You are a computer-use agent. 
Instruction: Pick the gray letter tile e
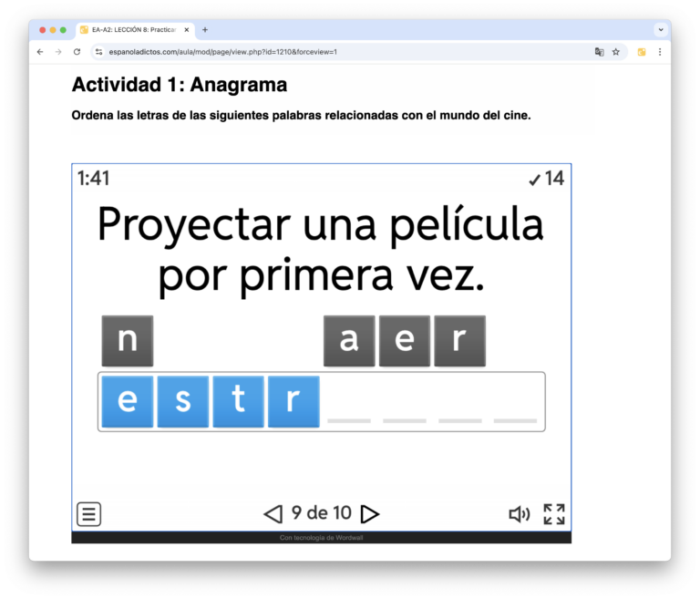tap(405, 341)
